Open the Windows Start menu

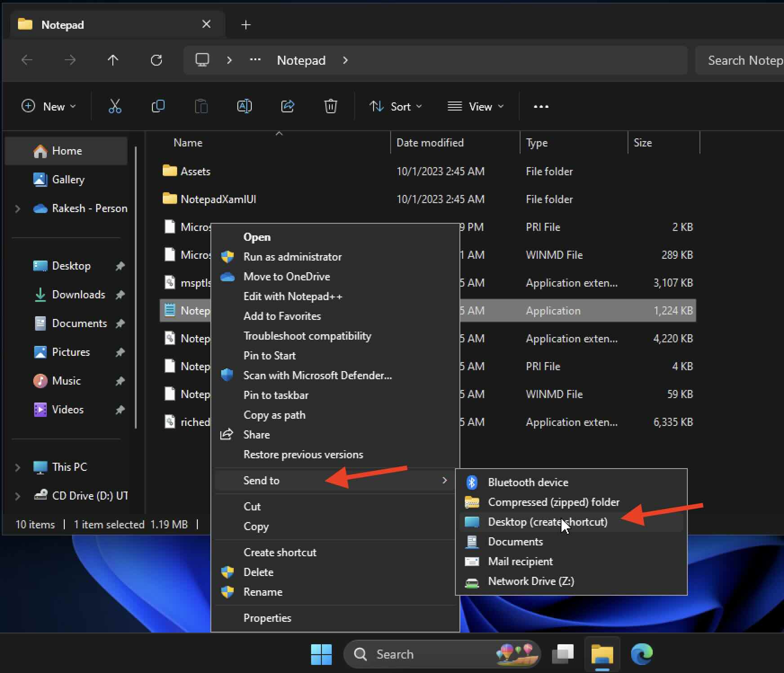click(321, 654)
